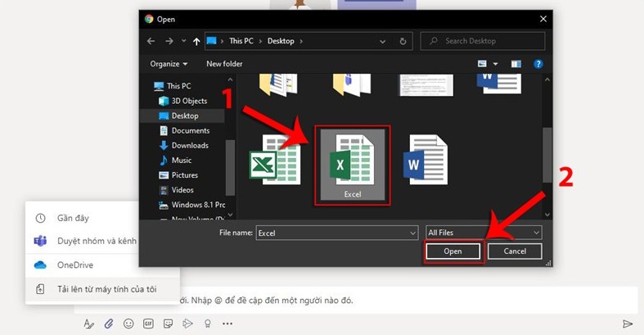Click the Cancel button
644x335 pixels.
click(x=515, y=251)
